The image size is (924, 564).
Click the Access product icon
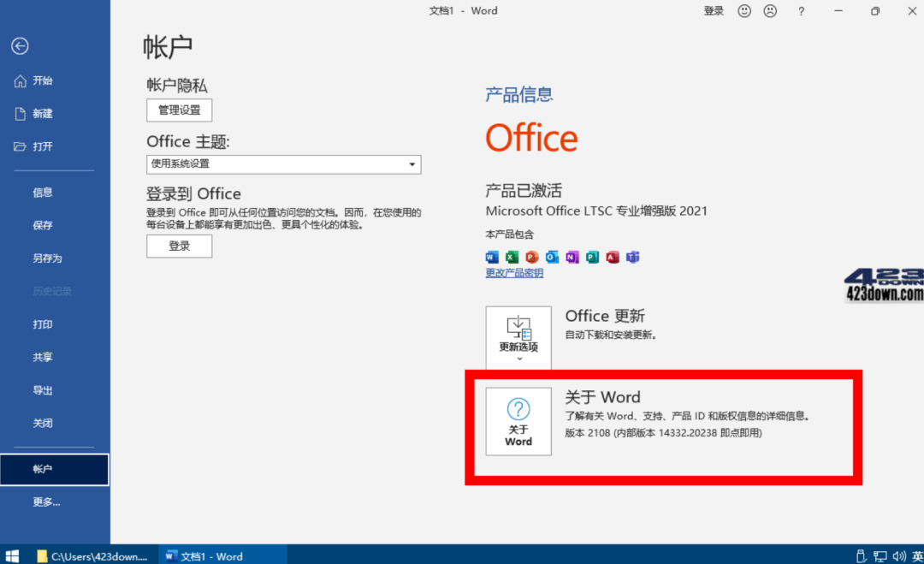coord(613,257)
